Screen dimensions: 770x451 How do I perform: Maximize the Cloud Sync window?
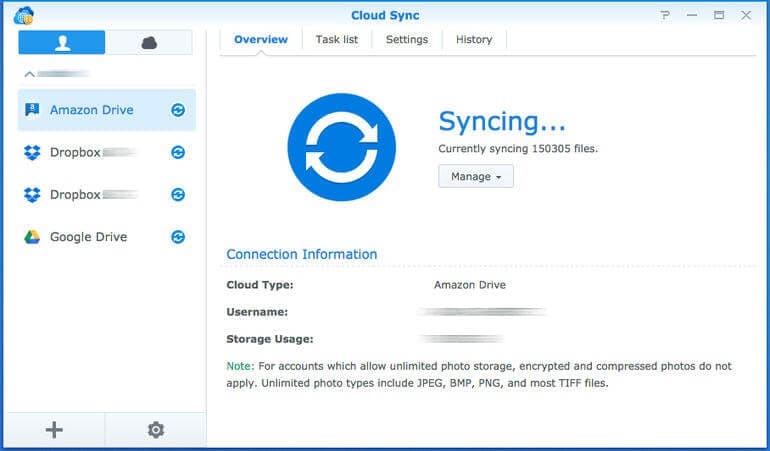tap(719, 15)
